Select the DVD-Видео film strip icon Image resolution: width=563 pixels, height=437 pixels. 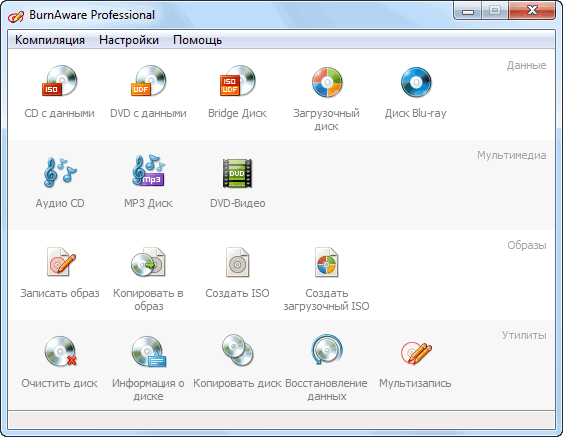click(237, 173)
